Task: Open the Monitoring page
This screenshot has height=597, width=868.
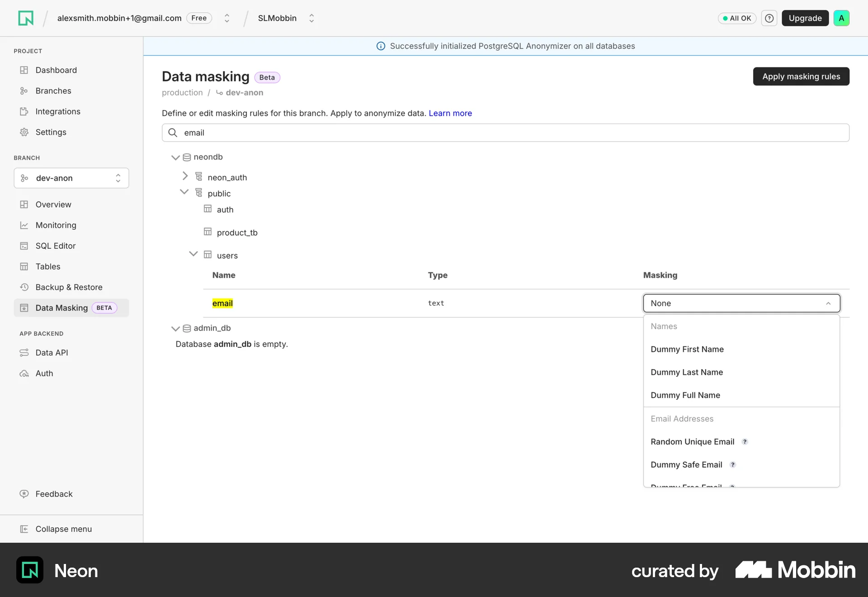Action: [71, 225]
